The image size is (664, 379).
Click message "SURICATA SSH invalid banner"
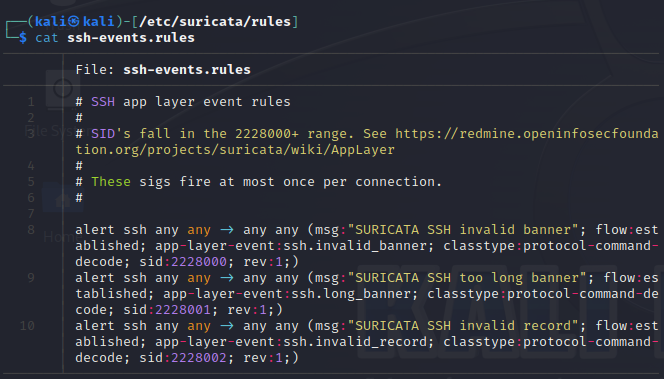point(462,230)
